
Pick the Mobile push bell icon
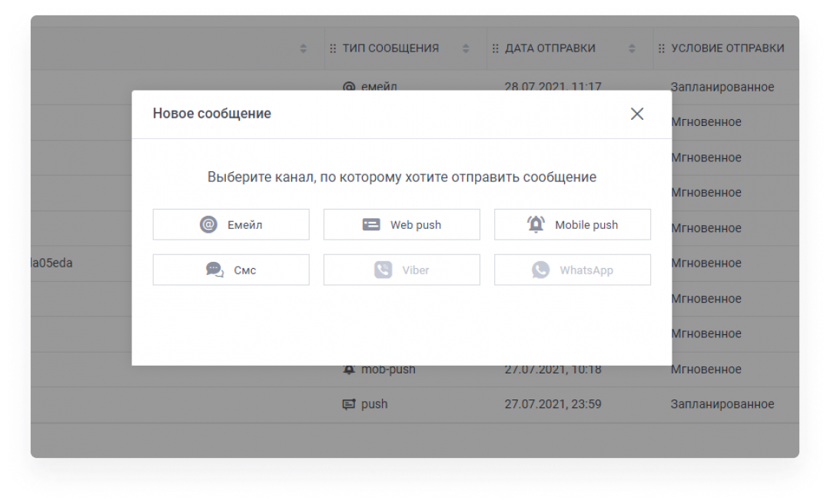click(x=536, y=224)
